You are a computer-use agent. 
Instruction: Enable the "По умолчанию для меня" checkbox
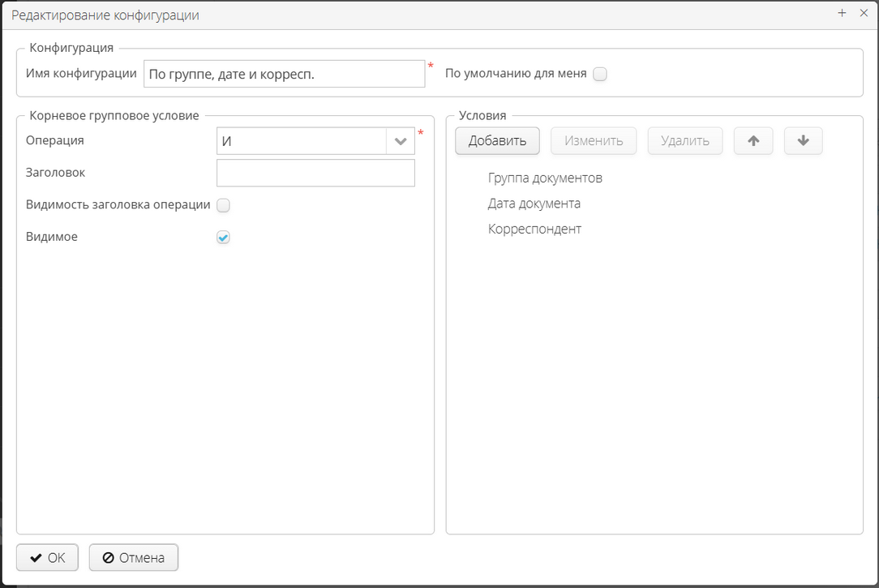pyautogui.click(x=600, y=73)
